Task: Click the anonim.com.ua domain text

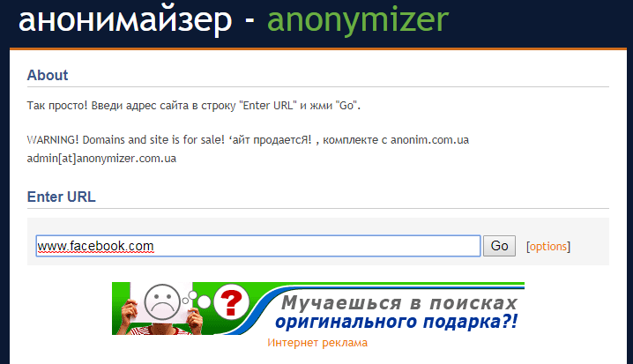Action: point(429,140)
